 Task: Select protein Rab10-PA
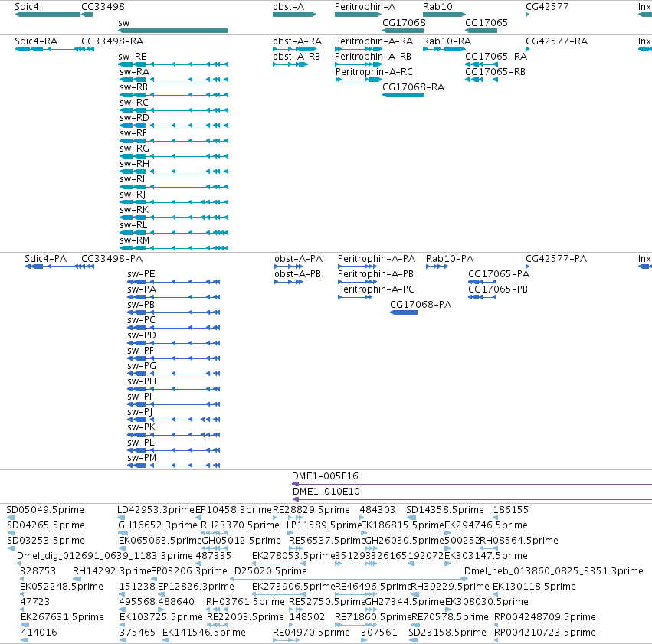(x=437, y=266)
